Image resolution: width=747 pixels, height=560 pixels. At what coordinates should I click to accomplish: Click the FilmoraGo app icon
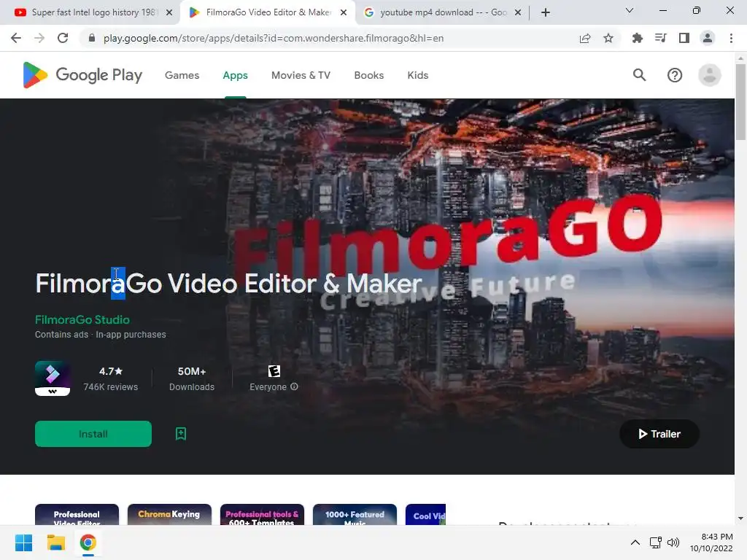pyautogui.click(x=53, y=378)
